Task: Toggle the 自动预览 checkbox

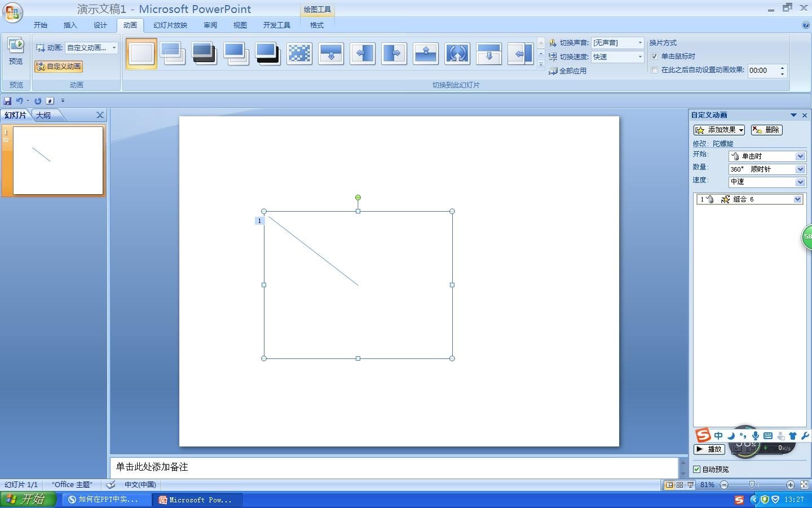Action: click(x=697, y=469)
